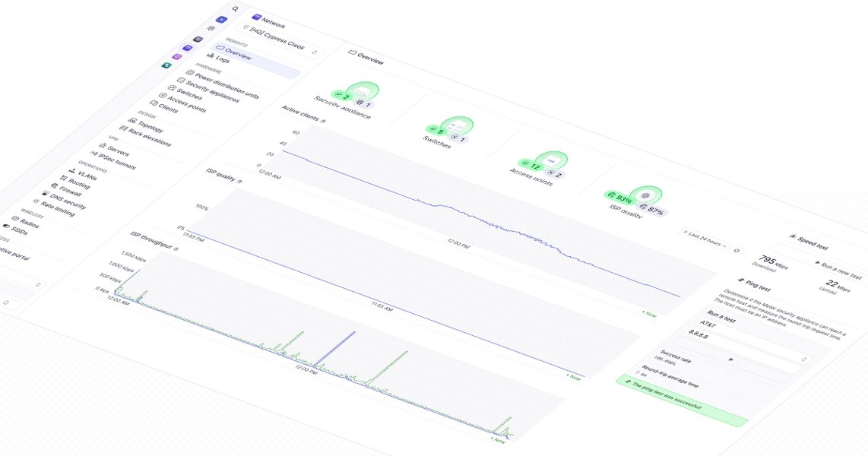Open Logs in the sidebar

click(x=218, y=58)
